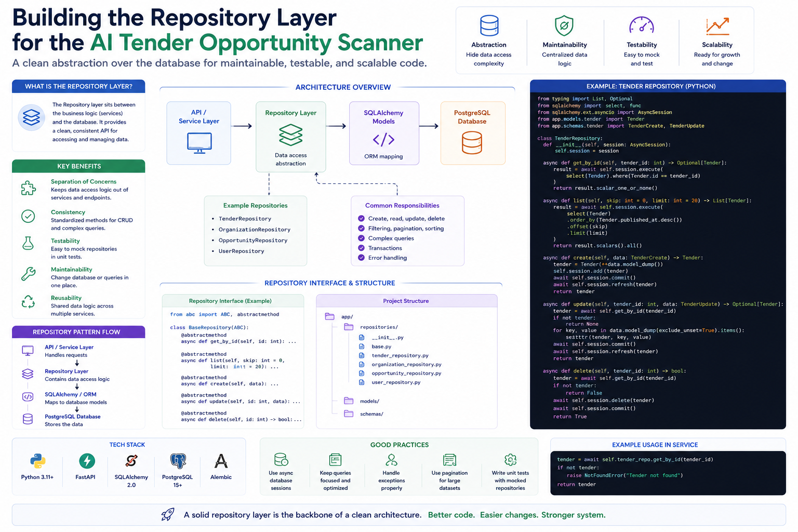
Task: Open user_repository.py in the tree
Action: pyautogui.click(x=396, y=382)
